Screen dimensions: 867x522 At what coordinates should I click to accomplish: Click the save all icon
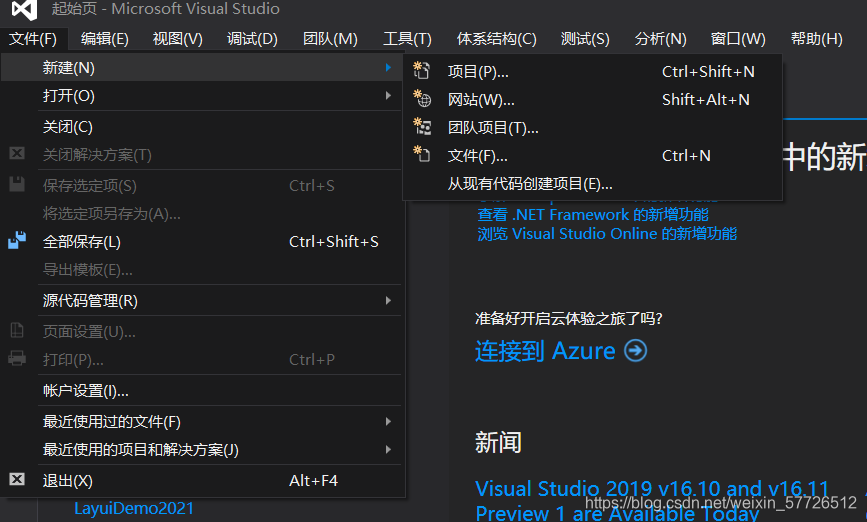17,240
